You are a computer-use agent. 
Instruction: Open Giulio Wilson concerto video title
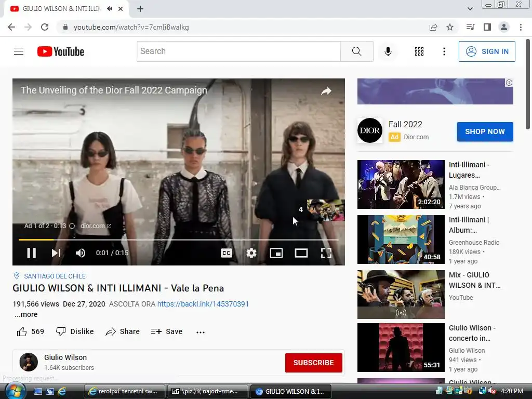coord(472,333)
